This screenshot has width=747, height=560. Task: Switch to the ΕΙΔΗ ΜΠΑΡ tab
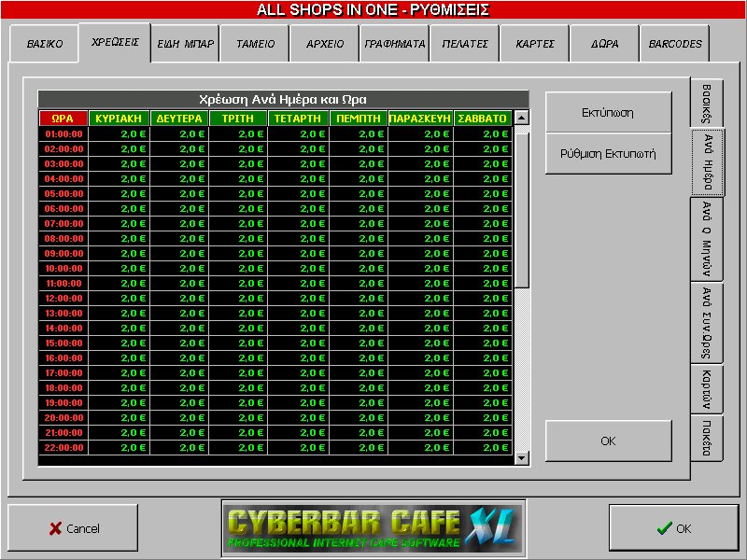pyautogui.click(x=187, y=44)
